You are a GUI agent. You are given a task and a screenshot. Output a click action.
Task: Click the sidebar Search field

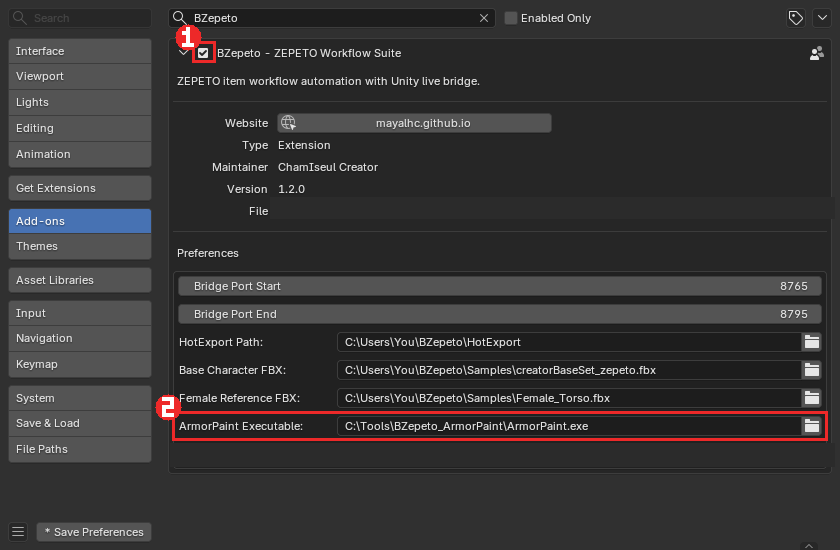(80, 18)
